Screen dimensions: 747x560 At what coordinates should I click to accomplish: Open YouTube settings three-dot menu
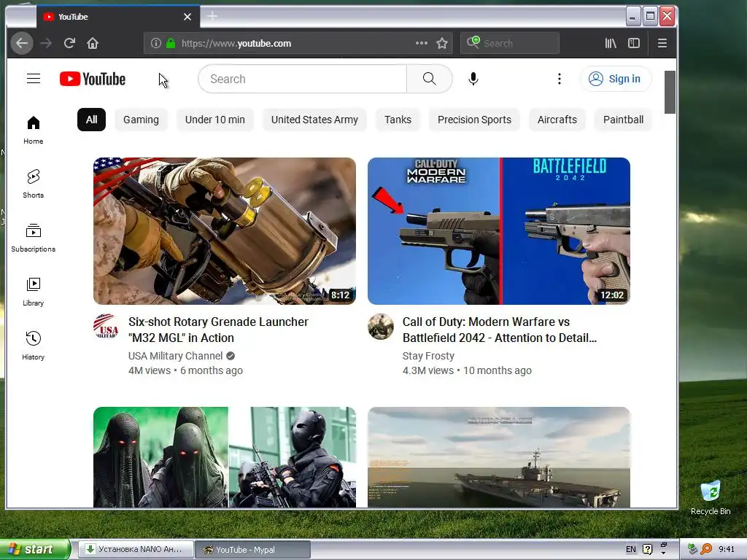pyautogui.click(x=560, y=79)
